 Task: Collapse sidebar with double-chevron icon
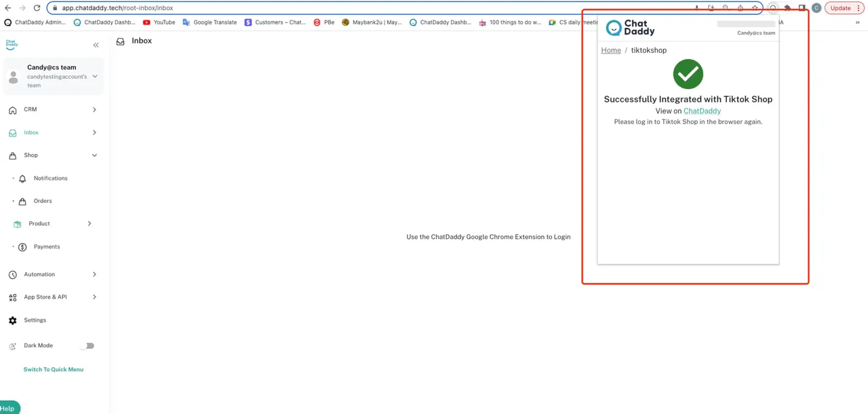click(96, 45)
